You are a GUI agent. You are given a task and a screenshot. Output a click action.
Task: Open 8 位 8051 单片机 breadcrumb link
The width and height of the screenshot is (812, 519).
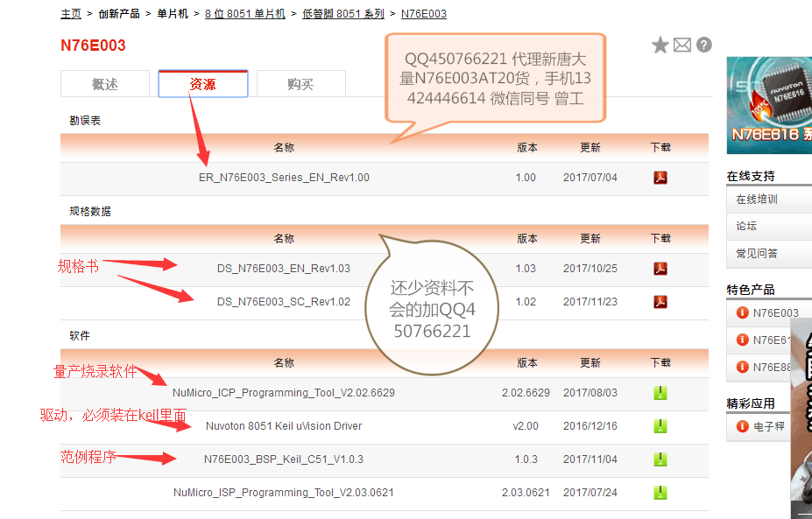[245, 14]
